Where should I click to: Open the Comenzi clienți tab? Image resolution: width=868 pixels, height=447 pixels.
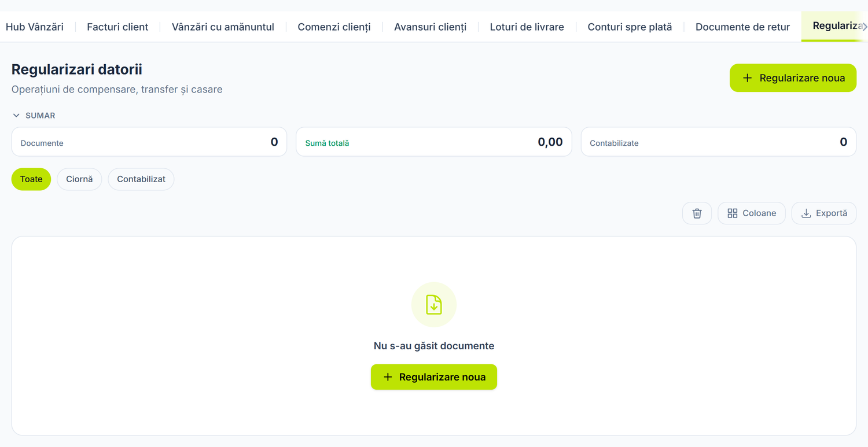pos(334,27)
